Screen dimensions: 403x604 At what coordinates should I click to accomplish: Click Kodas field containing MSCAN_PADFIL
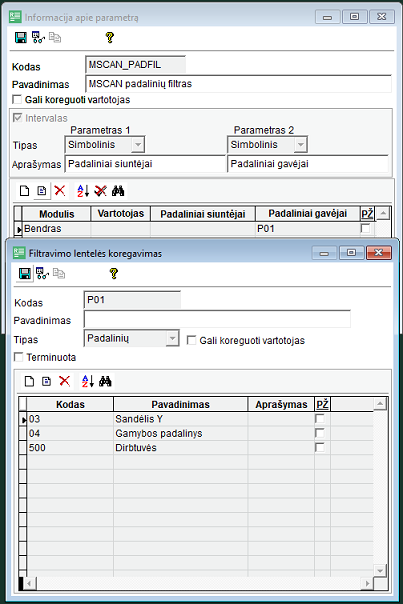[135, 65]
